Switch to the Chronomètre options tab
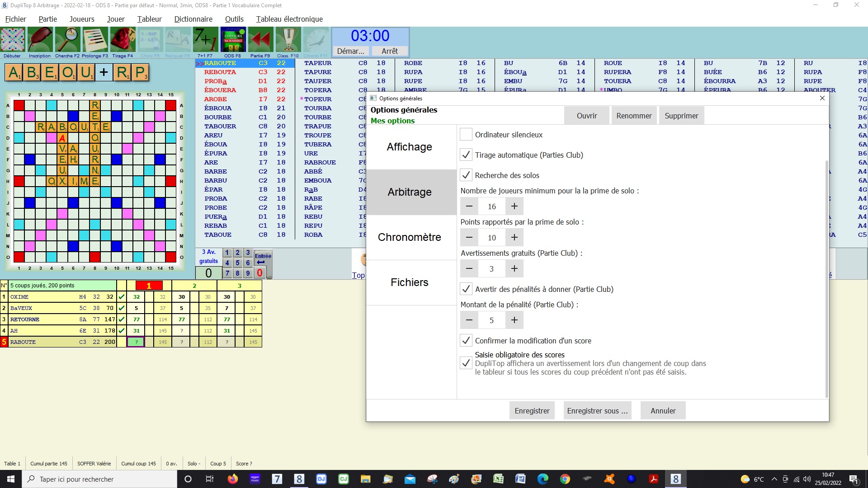Image resolution: width=868 pixels, height=488 pixels. [410, 237]
